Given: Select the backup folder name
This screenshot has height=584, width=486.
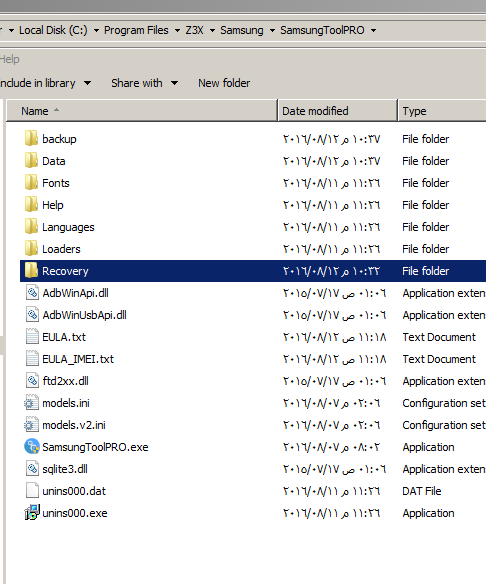Looking at the screenshot, I should point(59,139).
